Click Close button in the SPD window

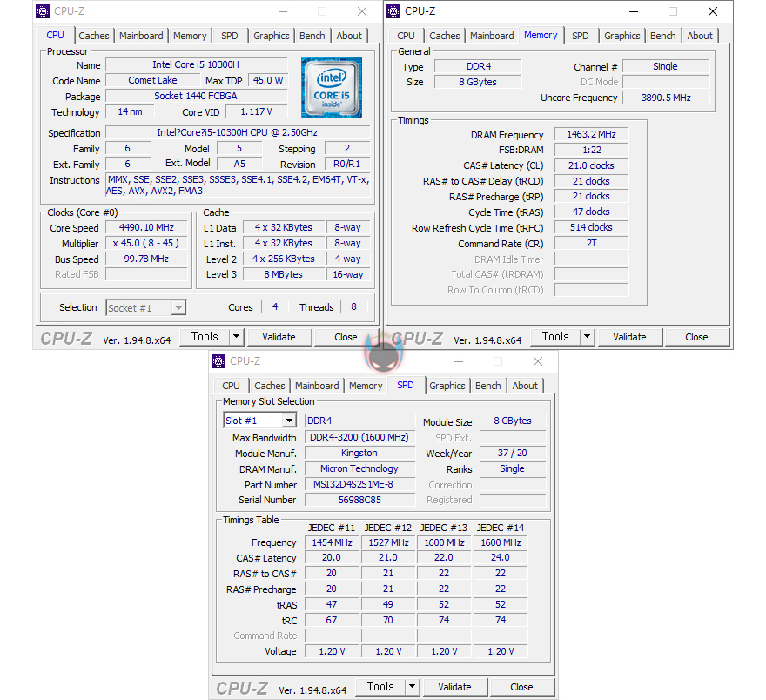(x=521, y=687)
